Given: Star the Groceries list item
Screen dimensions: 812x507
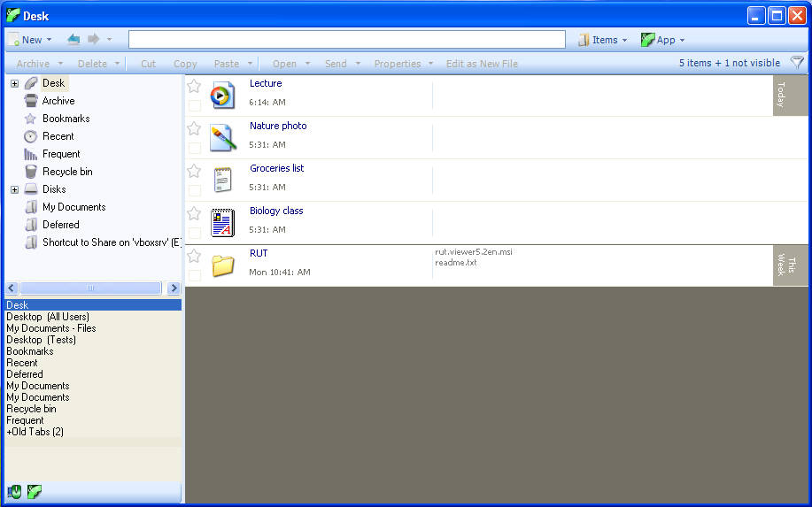Looking at the screenshot, I should [194, 170].
